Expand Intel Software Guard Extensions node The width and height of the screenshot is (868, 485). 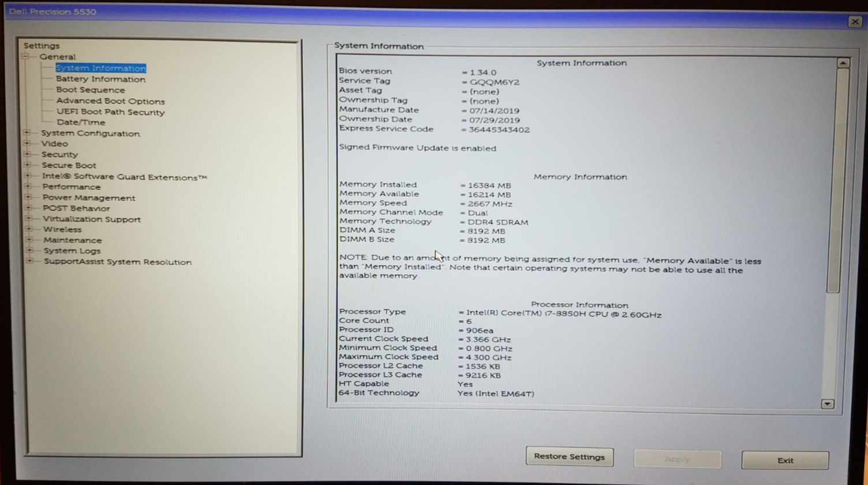coord(28,176)
